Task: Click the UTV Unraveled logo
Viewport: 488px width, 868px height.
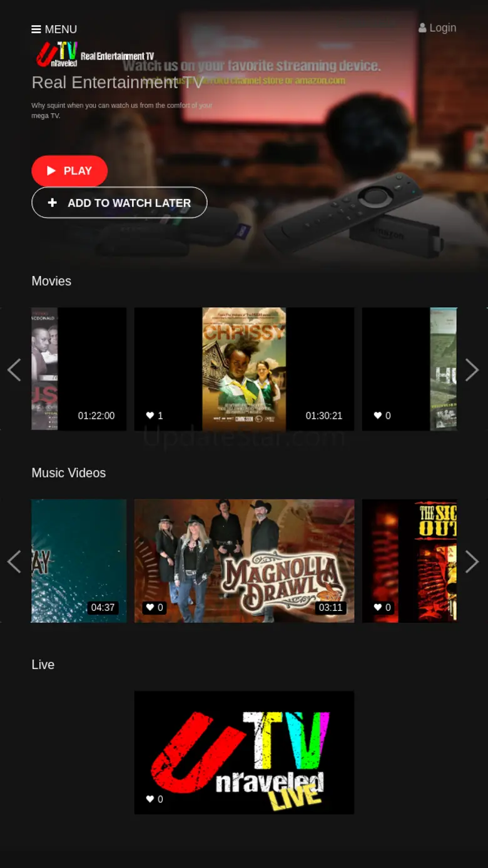Action: [95, 55]
